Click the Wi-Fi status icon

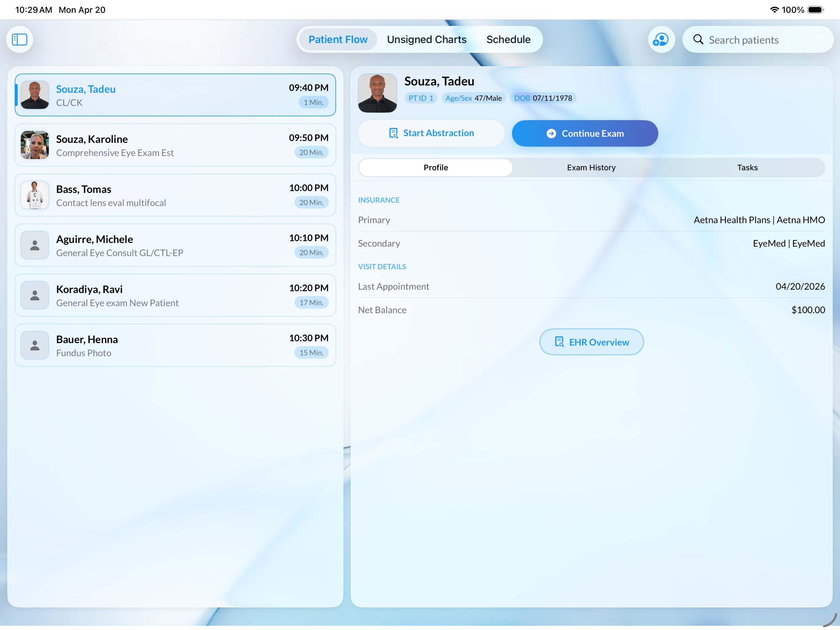coord(774,10)
